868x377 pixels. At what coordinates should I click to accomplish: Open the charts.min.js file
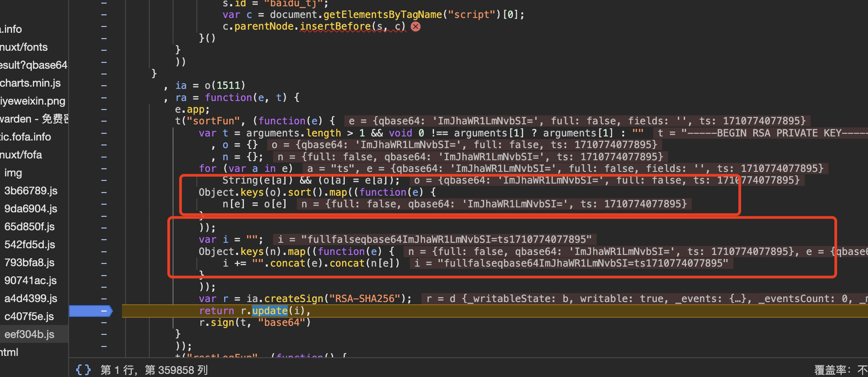click(x=30, y=83)
